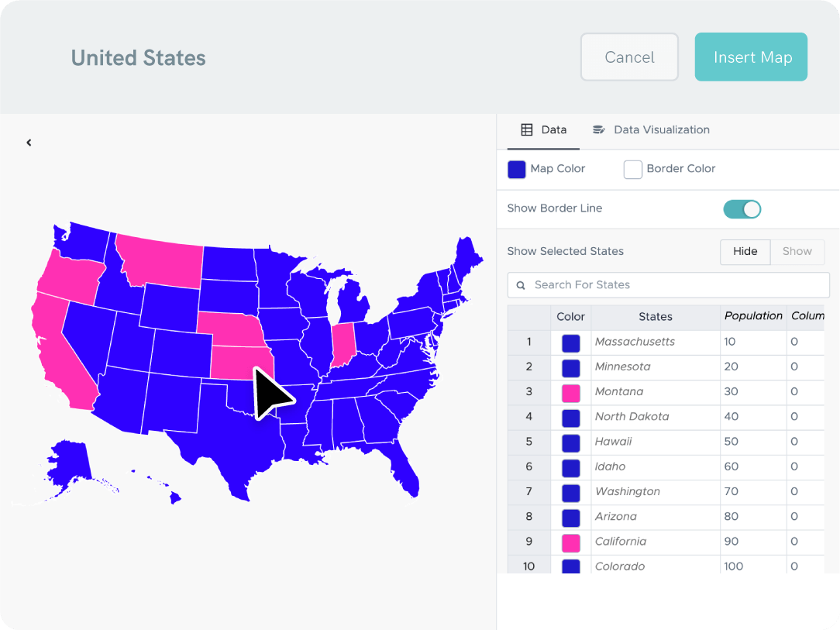Viewport: 840px width, 630px height.
Task: Click the Data Visualization tab icon
Action: pyautogui.click(x=598, y=130)
